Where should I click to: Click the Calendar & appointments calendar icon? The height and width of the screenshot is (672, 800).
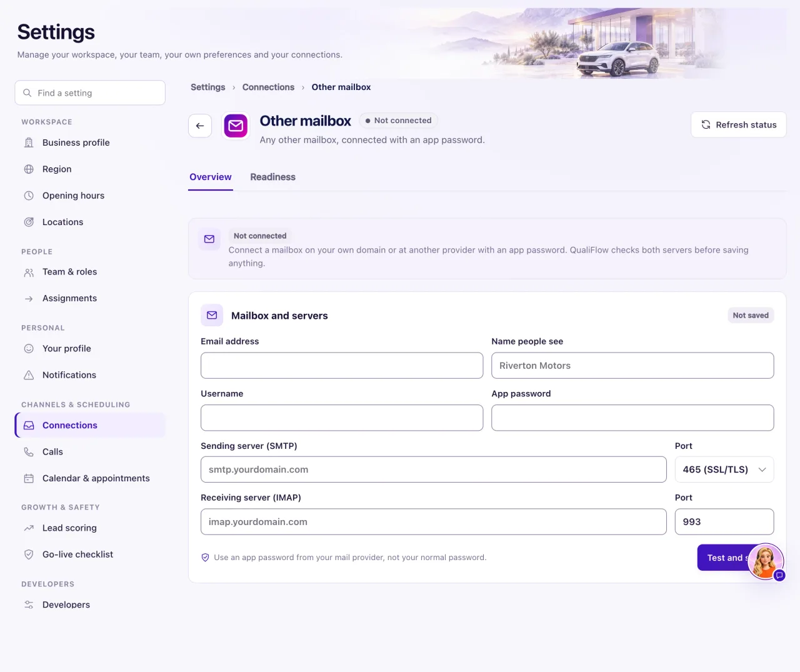point(29,479)
